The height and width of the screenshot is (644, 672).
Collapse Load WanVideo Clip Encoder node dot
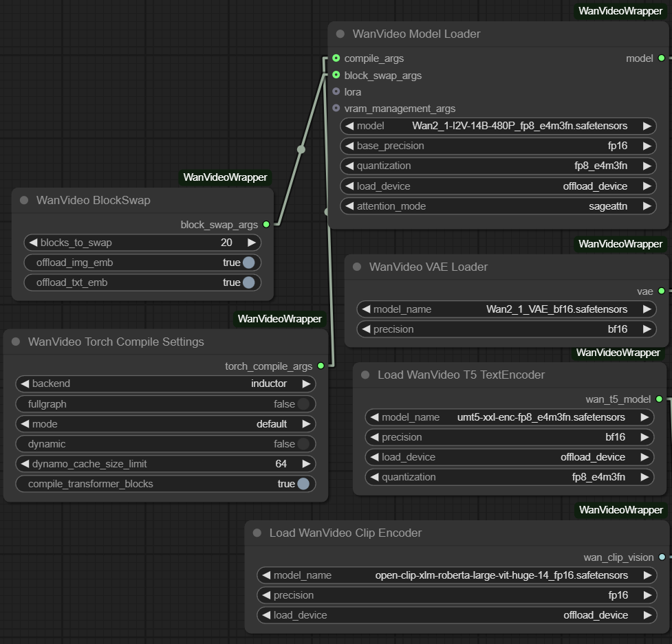point(257,533)
